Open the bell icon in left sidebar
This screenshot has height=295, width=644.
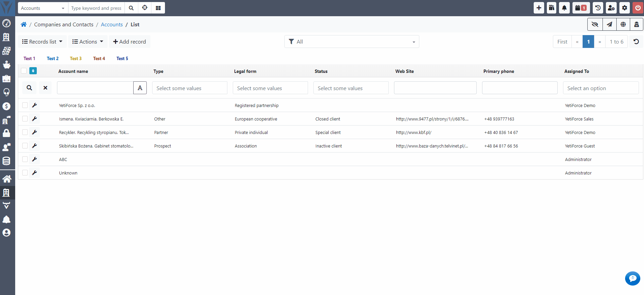[6, 219]
